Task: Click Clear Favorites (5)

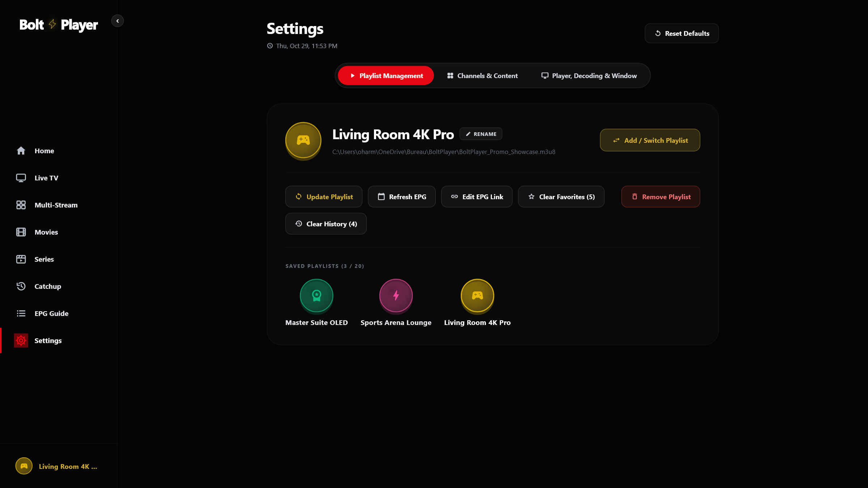Action: (561, 197)
